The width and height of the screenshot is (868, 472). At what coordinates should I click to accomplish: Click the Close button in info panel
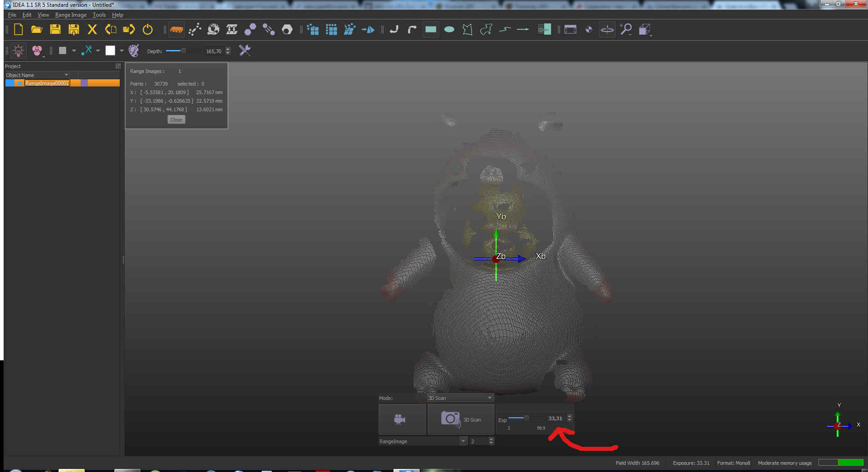tap(176, 120)
